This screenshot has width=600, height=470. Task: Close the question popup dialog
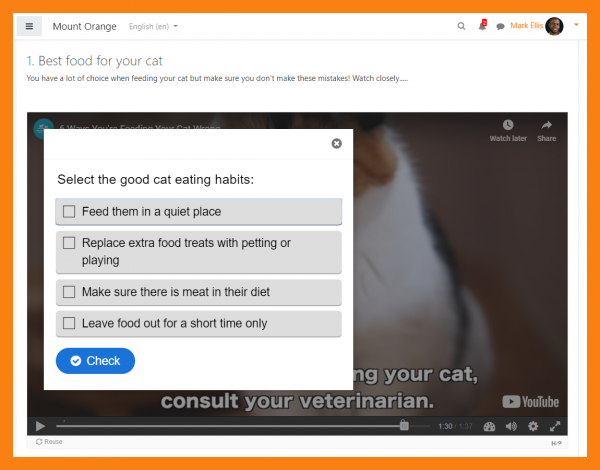[336, 144]
